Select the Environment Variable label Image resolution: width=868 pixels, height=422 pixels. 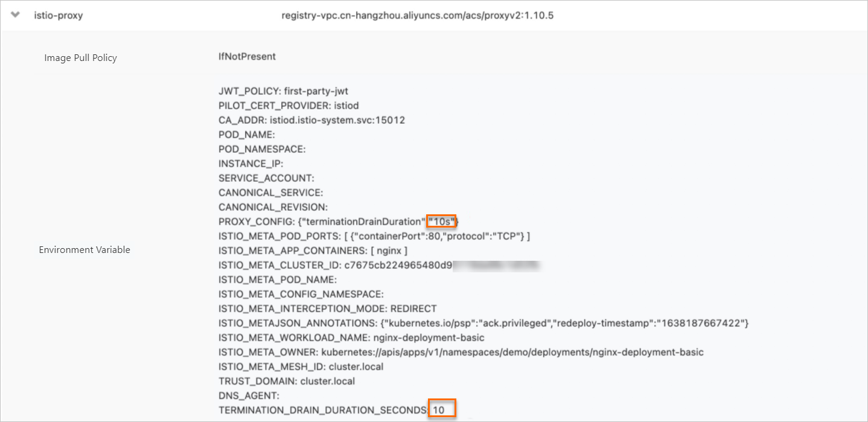tap(85, 249)
